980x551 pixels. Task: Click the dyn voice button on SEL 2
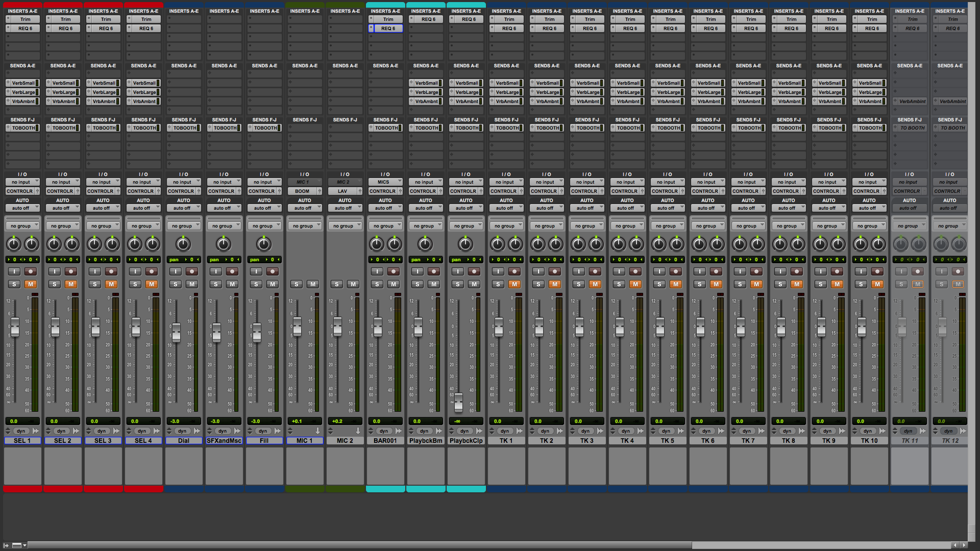coord(61,431)
